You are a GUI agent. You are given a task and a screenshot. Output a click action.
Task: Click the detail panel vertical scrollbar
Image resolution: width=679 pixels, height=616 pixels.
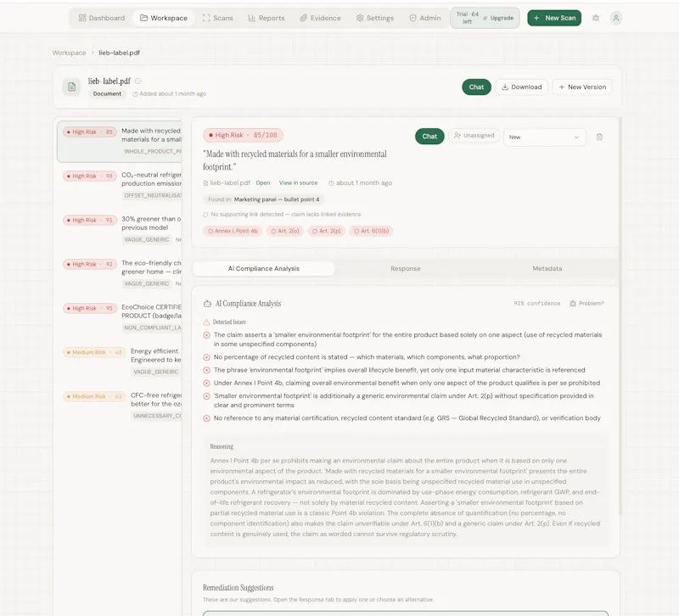pos(620,316)
